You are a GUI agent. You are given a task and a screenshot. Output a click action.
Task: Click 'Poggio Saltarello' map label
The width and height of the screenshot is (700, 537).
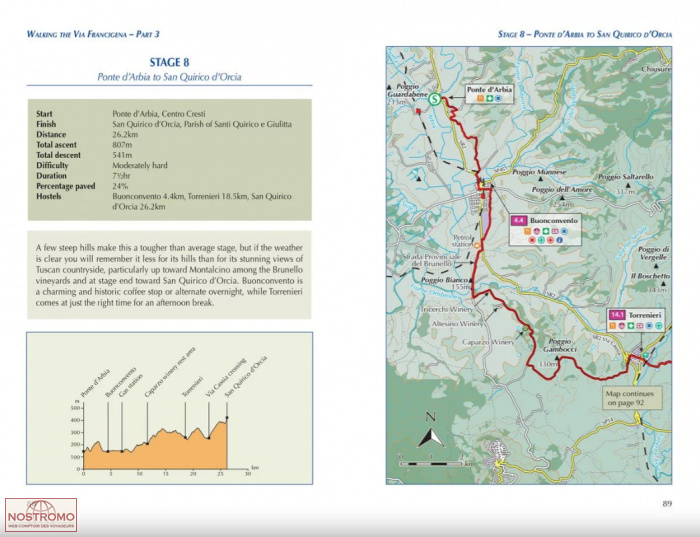click(x=625, y=177)
